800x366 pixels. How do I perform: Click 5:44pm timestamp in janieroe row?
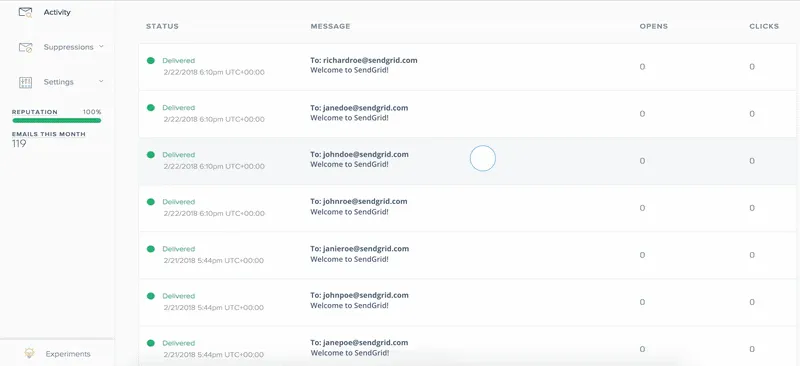[214, 261]
